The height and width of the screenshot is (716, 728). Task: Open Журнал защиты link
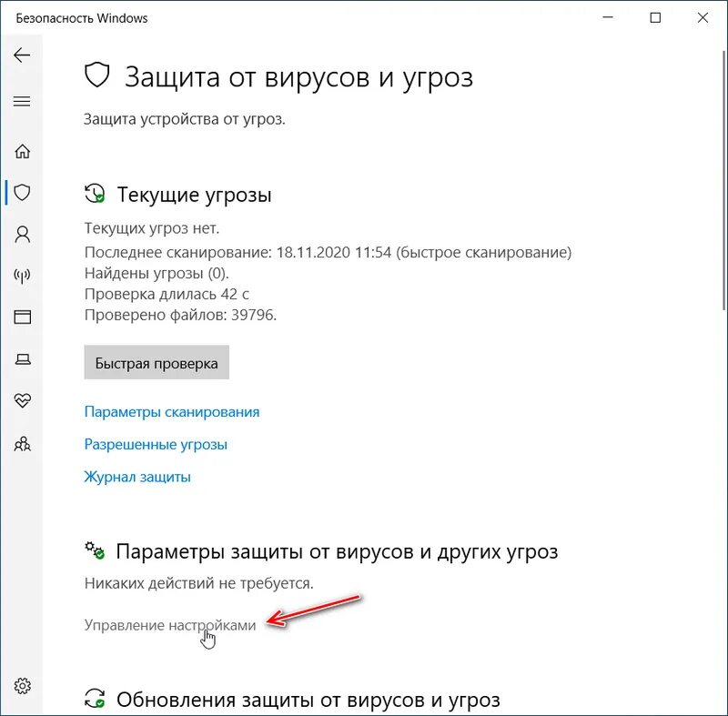(137, 477)
